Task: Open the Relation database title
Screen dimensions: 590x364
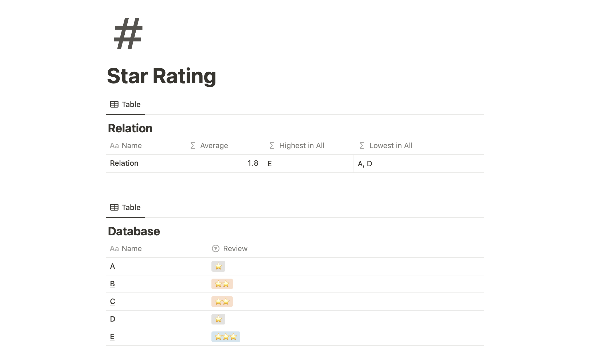Action: pyautogui.click(x=130, y=128)
